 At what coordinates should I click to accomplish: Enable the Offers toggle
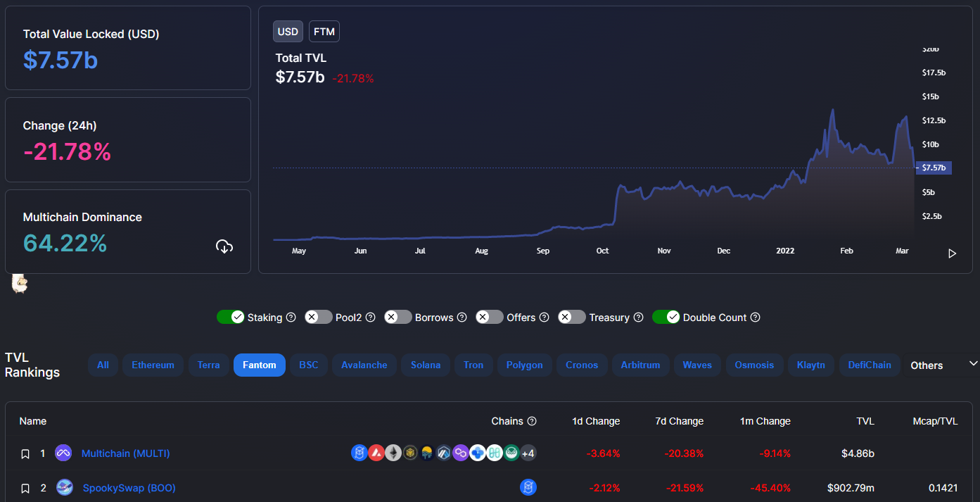(x=490, y=317)
